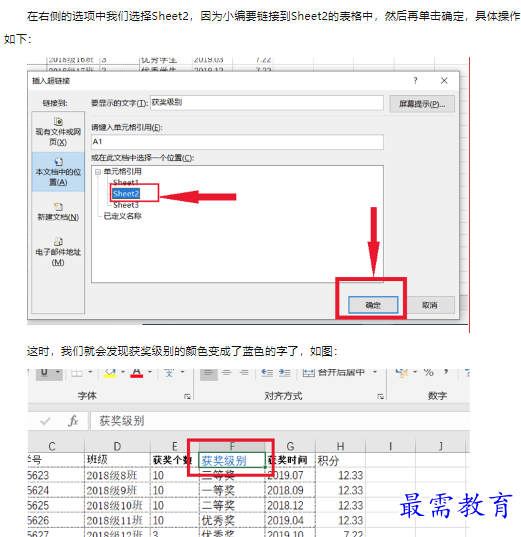521x537 pixels.
Task: Click the date cell 2018.09
Action: [x=290, y=490]
